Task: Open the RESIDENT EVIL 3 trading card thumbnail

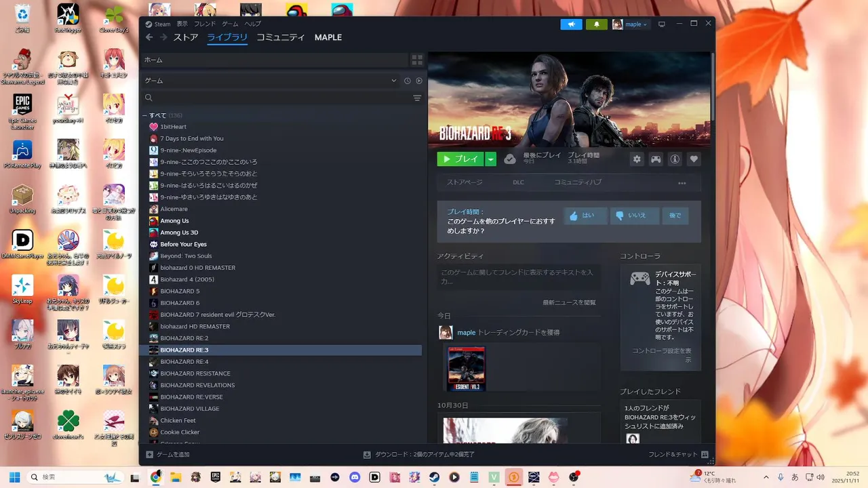Action: pyautogui.click(x=467, y=368)
